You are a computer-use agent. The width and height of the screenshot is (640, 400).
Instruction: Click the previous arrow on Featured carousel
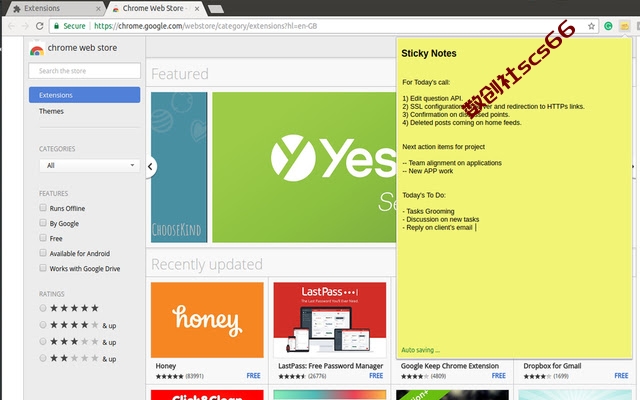(151, 167)
